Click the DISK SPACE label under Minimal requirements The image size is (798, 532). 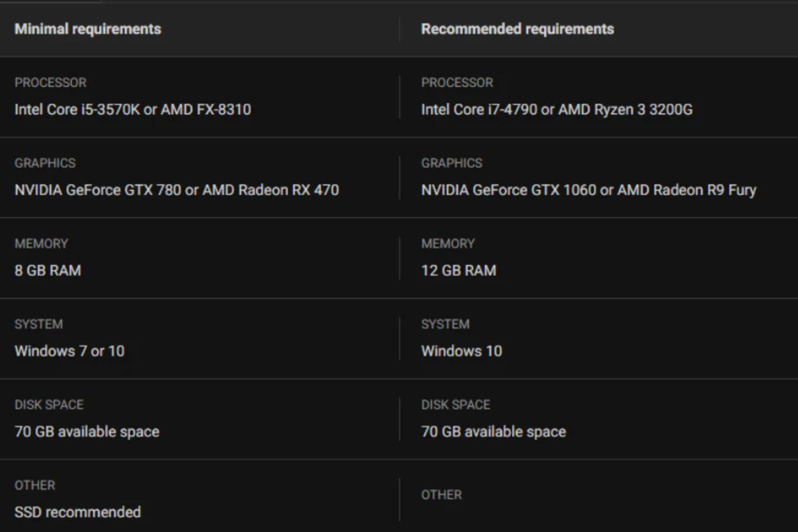click(x=49, y=405)
